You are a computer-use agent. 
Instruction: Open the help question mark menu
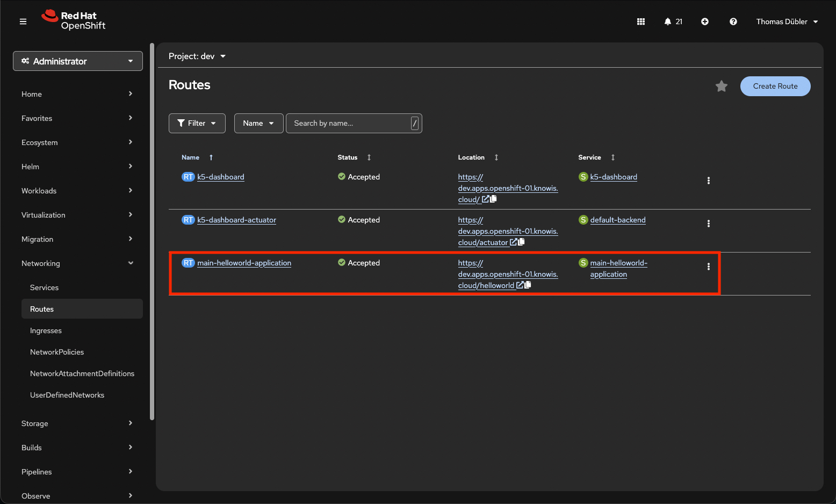pyautogui.click(x=733, y=21)
